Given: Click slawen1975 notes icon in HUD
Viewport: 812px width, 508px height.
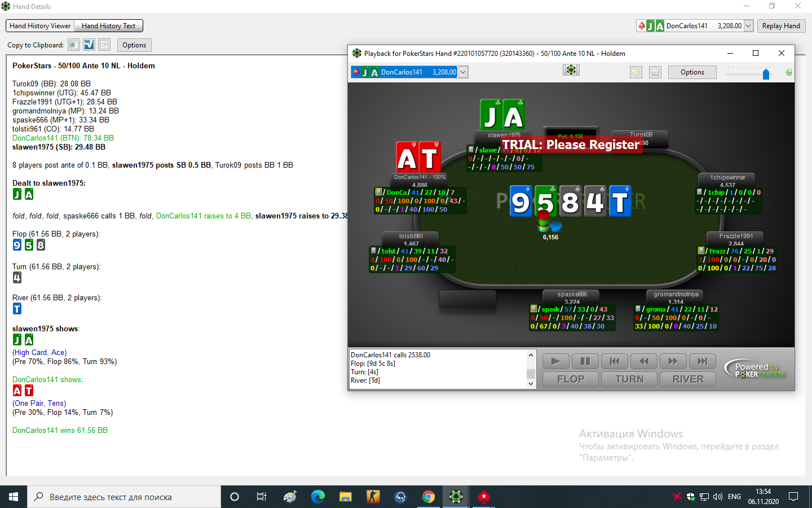Looking at the screenshot, I should pos(471,150).
